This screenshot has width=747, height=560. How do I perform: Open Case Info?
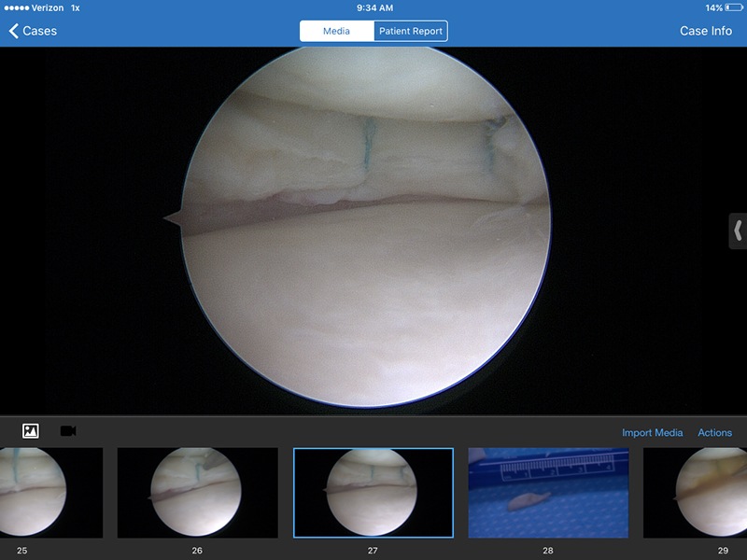click(x=706, y=31)
